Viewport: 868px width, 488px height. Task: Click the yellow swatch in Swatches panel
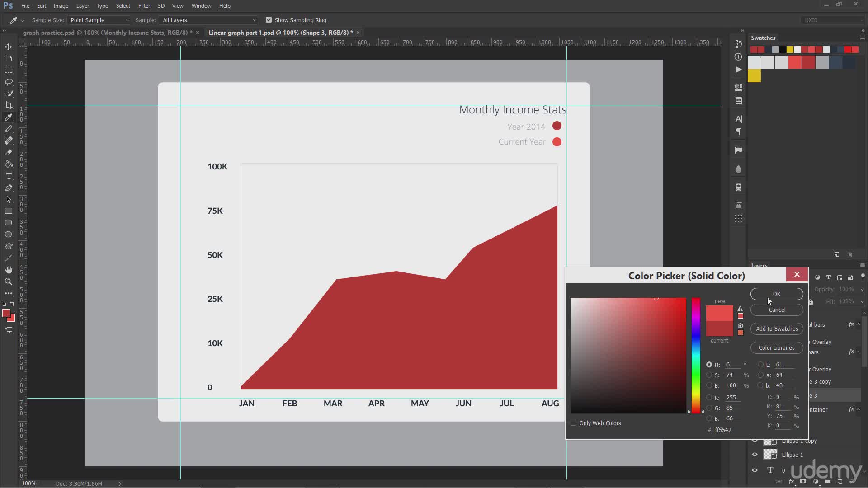coord(754,76)
